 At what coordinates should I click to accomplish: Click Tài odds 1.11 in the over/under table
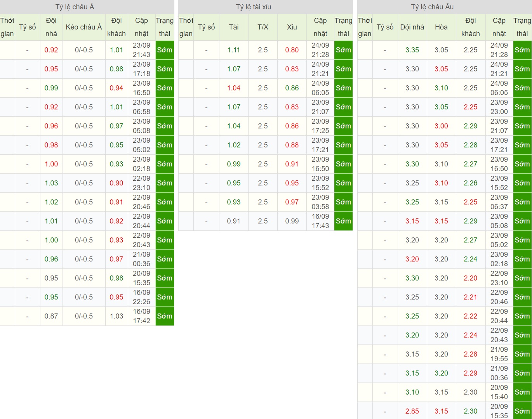[x=234, y=50]
